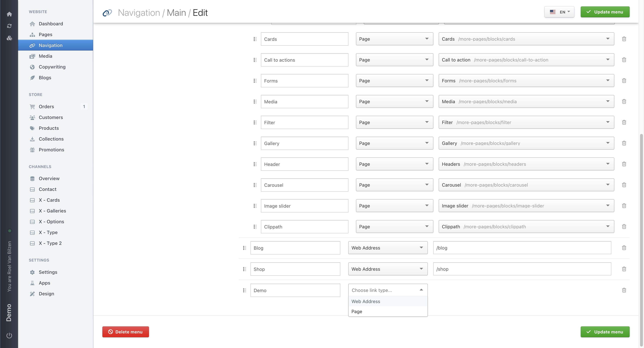The width and height of the screenshot is (644, 348).
Task: Delete the Blog menu item via its trash icon
Action: pyautogui.click(x=624, y=248)
